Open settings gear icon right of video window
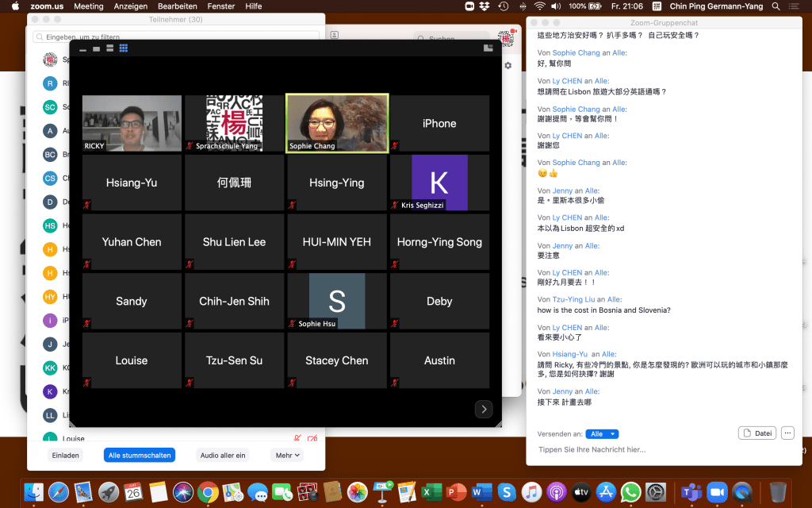The height and width of the screenshot is (508, 812). pos(508,66)
